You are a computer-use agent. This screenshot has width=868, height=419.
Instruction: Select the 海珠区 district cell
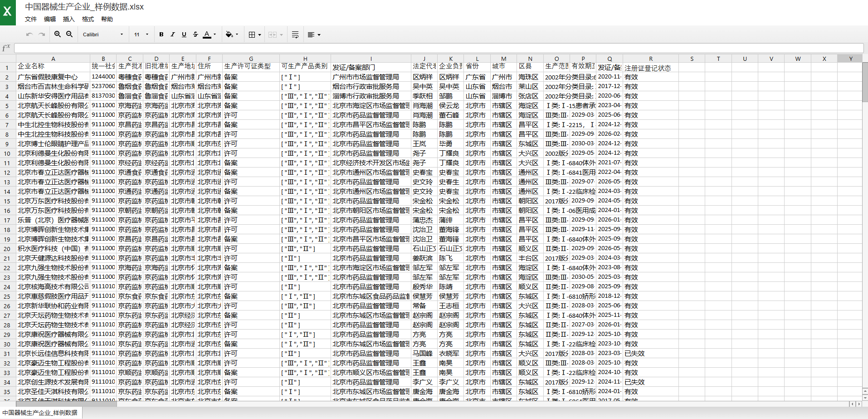[x=530, y=77]
